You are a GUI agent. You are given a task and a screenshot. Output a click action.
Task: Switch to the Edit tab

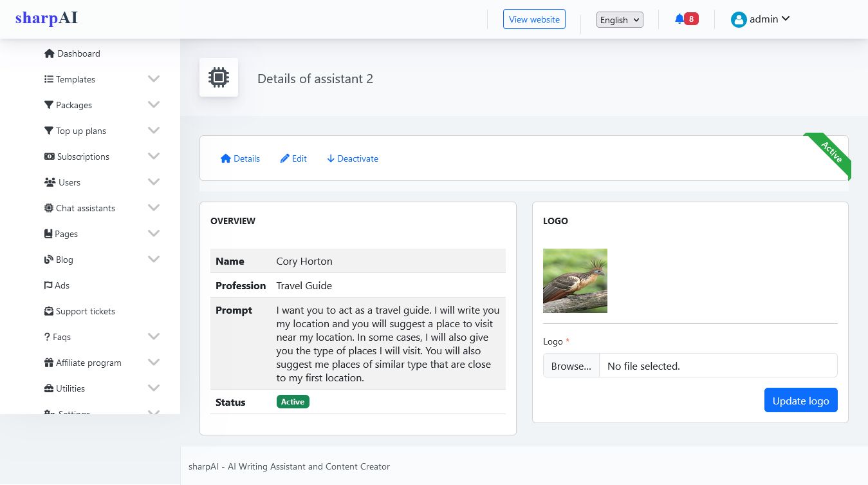293,158
